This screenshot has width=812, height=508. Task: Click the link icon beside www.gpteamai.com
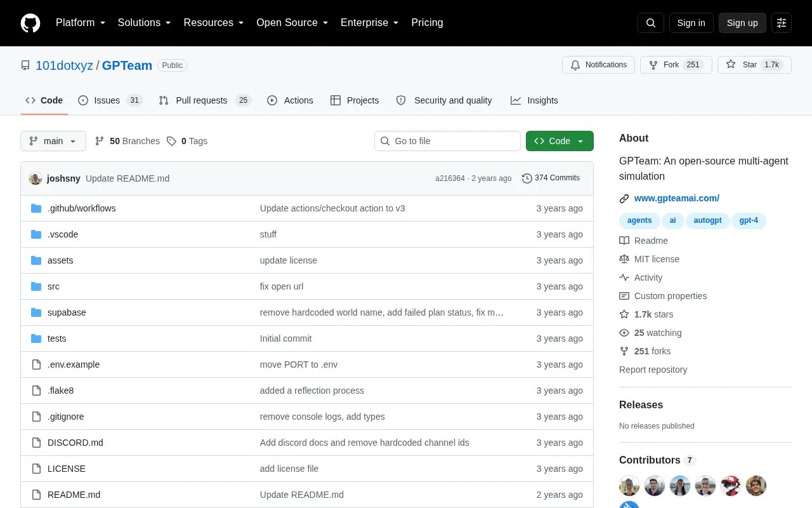click(624, 199)
